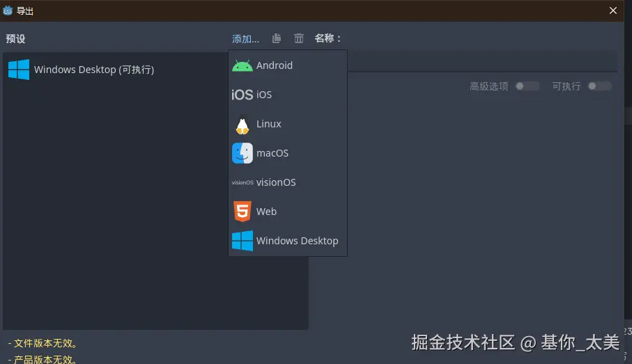The height and width of the screenshot is (364, 632).
Task: Click the duplicate preset icon
Action: (x=277, y=38)
